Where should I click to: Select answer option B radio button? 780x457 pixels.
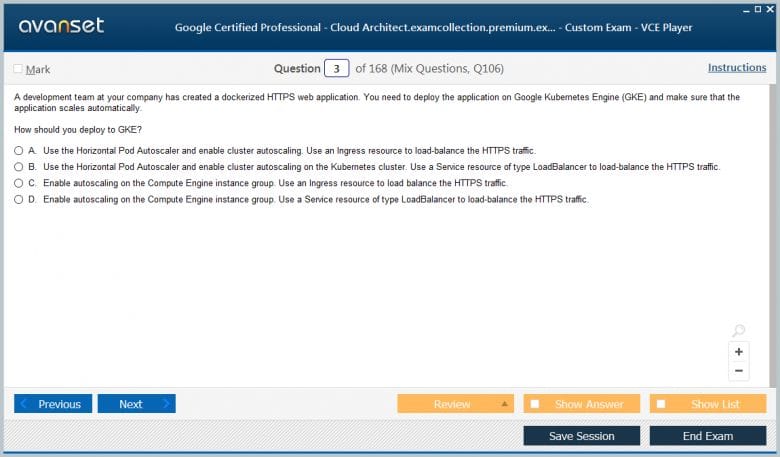(x=18, y=167)
